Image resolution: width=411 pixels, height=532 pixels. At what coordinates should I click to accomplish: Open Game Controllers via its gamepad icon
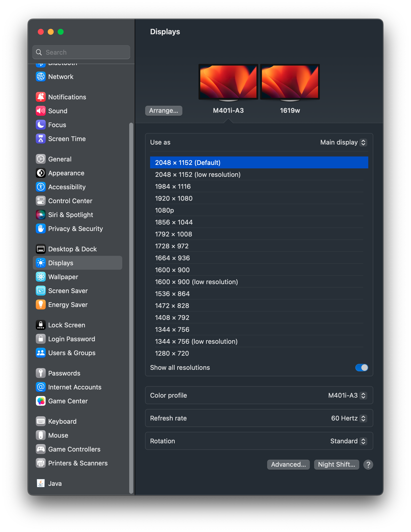[x=41, y=449]
